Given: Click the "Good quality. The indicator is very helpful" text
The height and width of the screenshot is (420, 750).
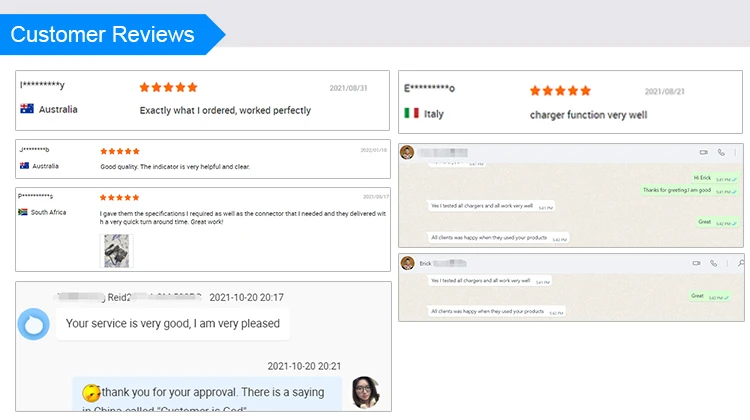Looking at the screenshot, I should coord(175,166).
